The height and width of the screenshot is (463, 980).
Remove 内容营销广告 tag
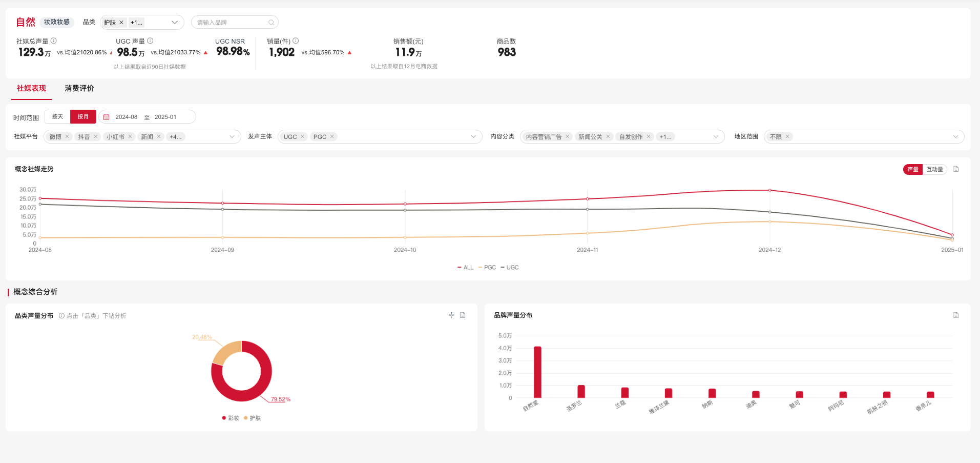568,136
